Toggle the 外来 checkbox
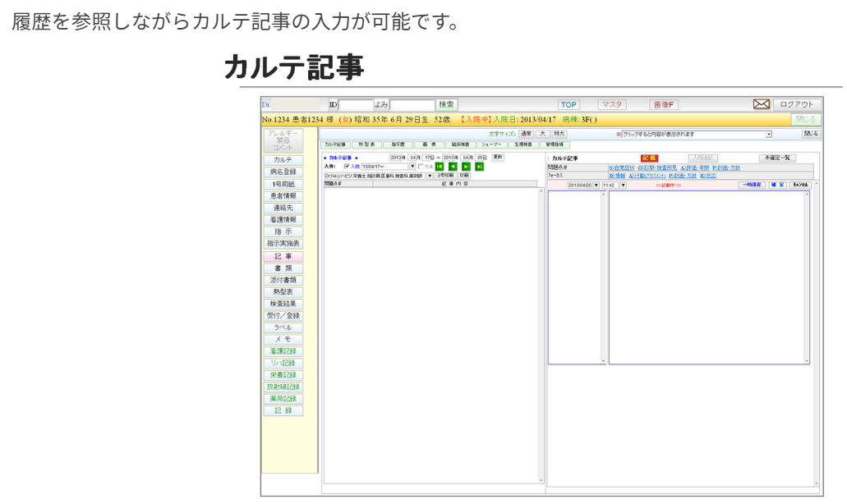Image resolution: width=847 pixels, height=504 pixels. pyautogui.click(x=421, y=167)
